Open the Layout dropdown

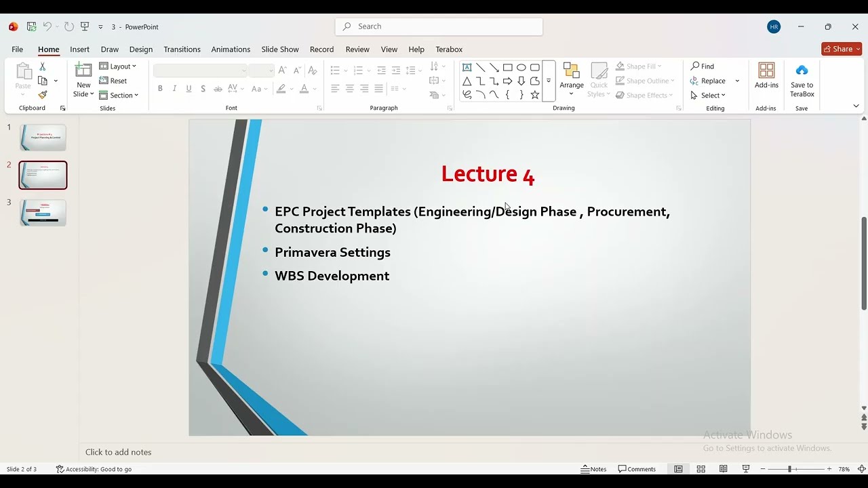pos(118,66)
